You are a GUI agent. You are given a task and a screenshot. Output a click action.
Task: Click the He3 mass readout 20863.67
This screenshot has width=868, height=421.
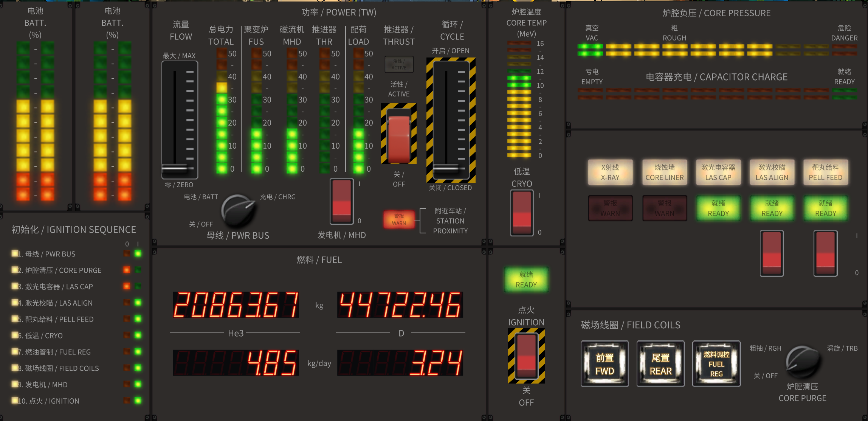236,304
